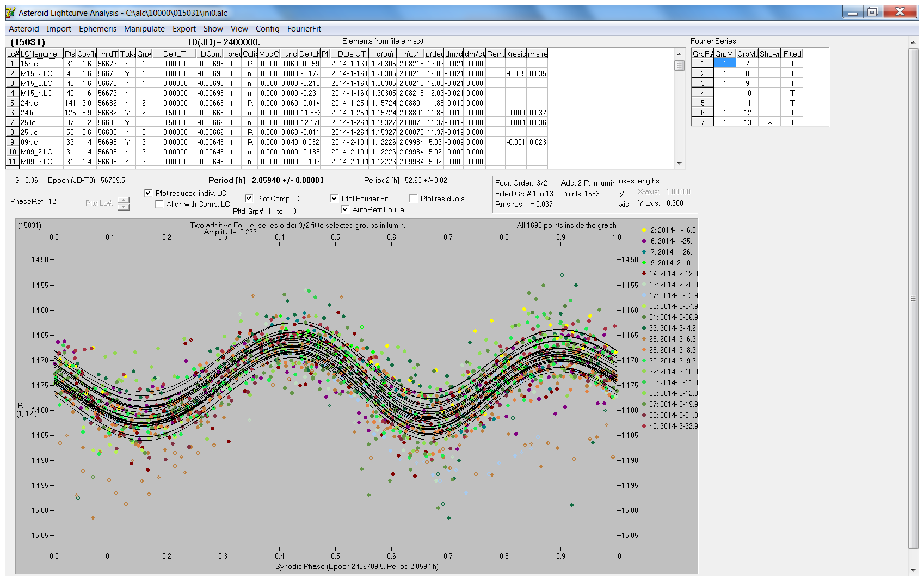Click the DeltaT column header

(174, 54)
